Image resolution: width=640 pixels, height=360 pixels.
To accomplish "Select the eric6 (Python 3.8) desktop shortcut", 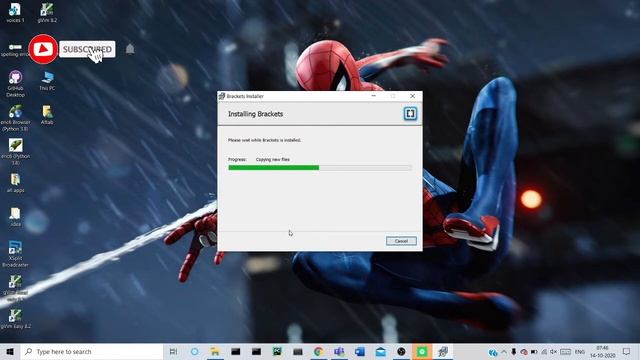I will [x=15, y=151].
